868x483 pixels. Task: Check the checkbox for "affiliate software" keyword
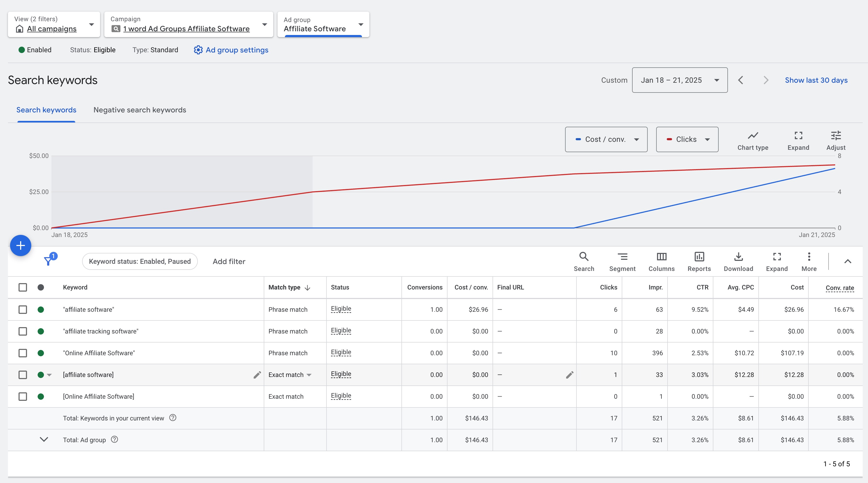click(x=23, y=310)
